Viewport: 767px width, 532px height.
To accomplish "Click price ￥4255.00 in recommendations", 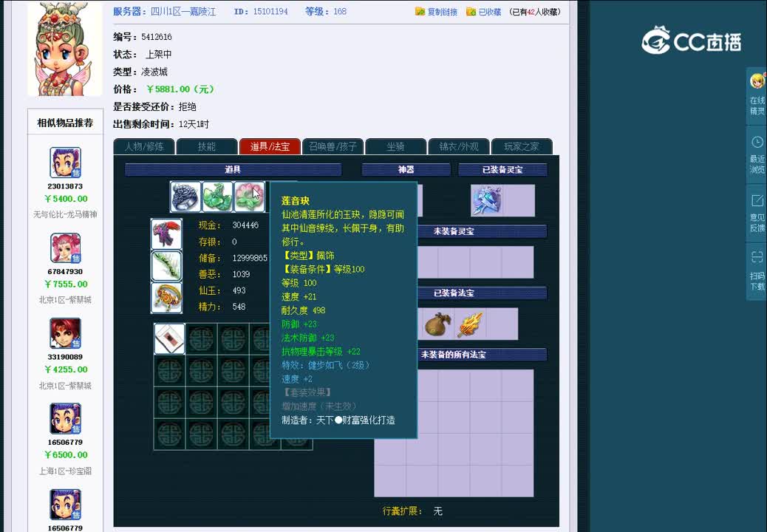I will (x=66, y=369).
